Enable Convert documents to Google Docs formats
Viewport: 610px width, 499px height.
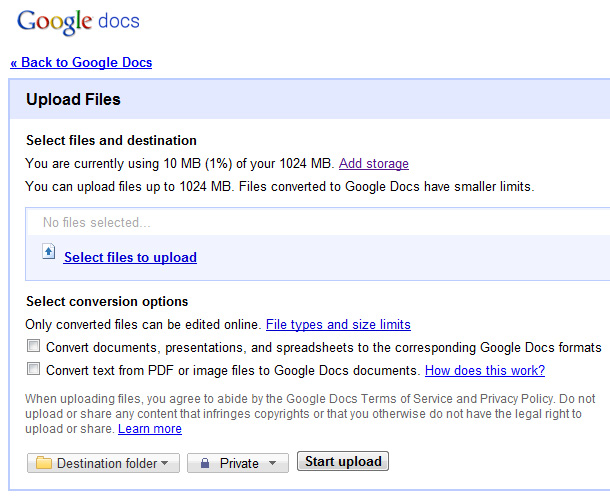(x=33, y=345)
